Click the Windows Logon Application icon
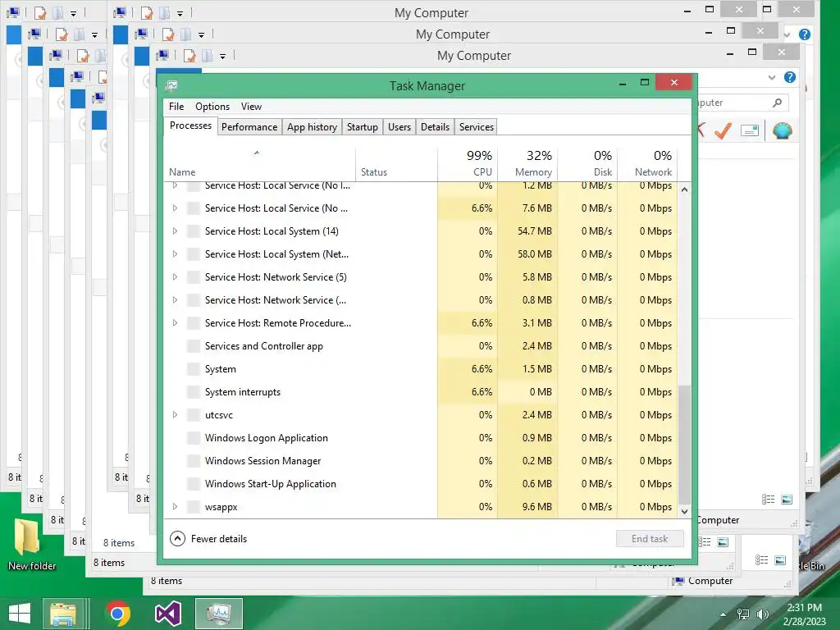The width and height of the screenshot is (840, 630). coord(194,438)
